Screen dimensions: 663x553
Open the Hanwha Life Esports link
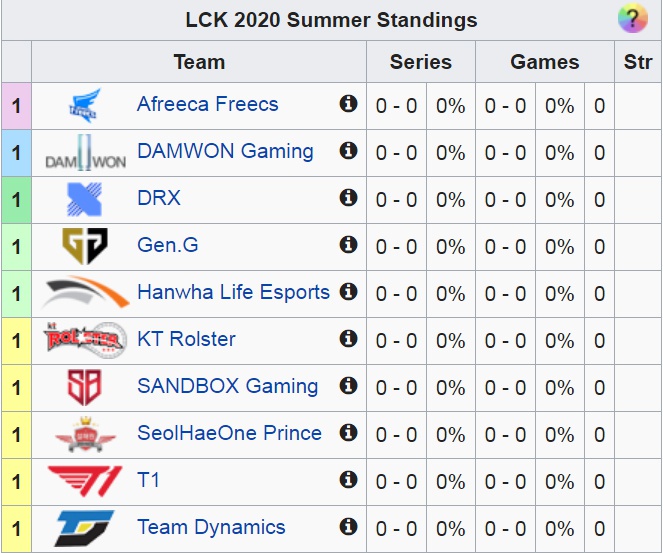[233, 292]
